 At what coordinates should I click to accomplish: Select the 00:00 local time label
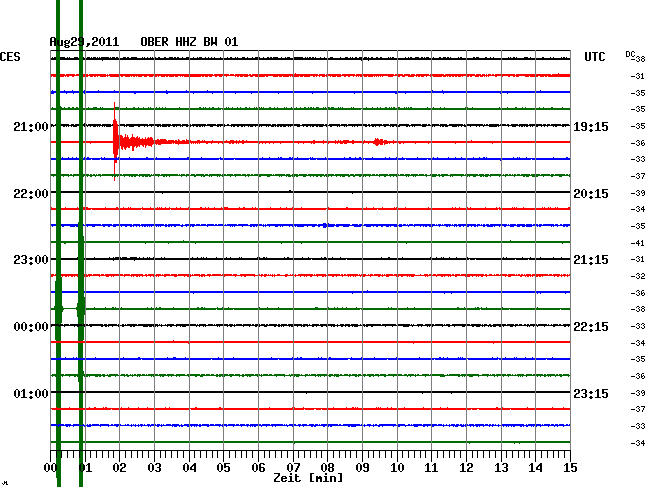click(x=31, y=327)
